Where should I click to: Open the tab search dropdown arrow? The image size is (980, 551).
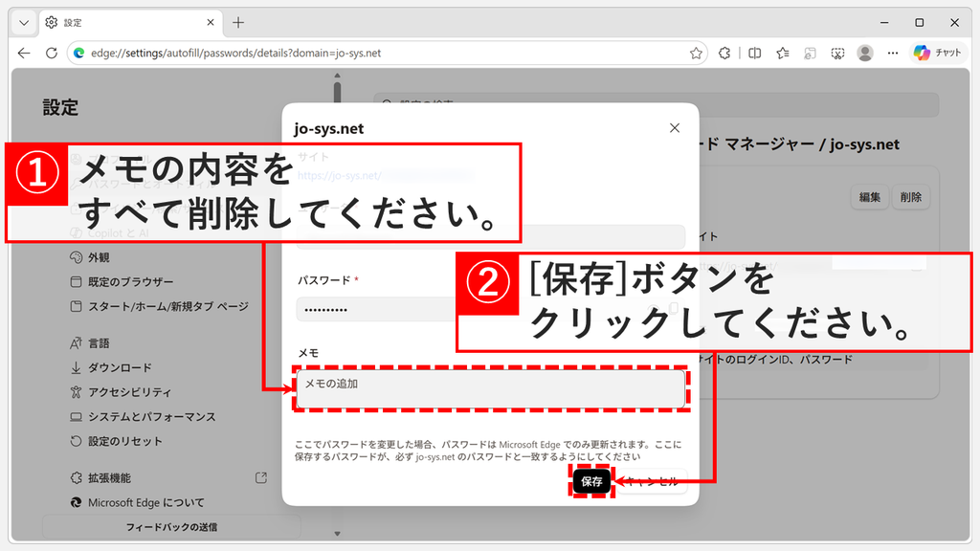24,23
